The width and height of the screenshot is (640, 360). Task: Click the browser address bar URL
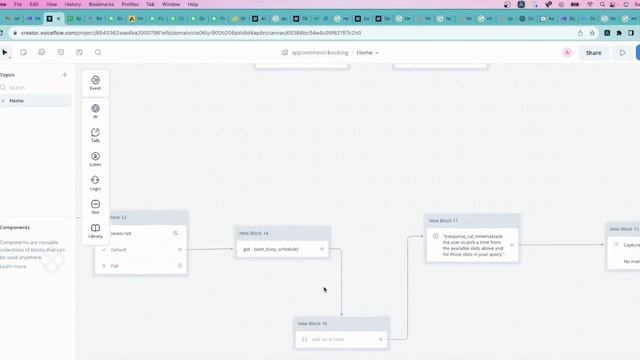pos(191,33)
